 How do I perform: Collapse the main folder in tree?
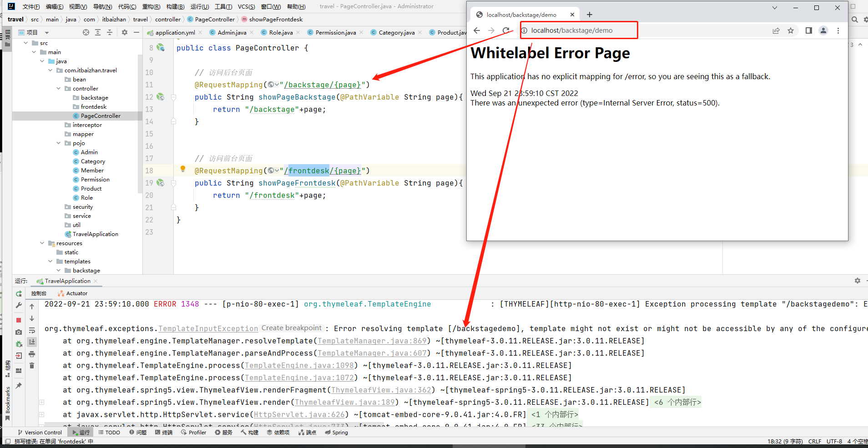point(34,52)
